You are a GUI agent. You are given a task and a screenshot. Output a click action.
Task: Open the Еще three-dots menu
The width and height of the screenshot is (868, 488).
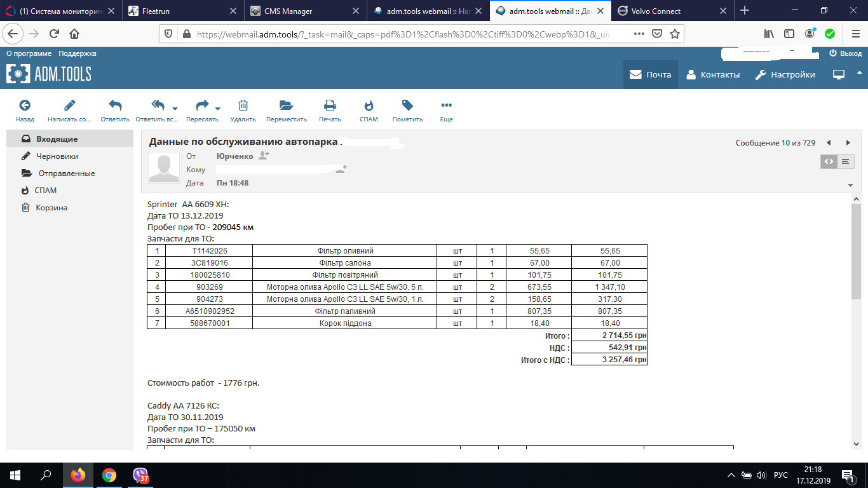pos(446,105)
